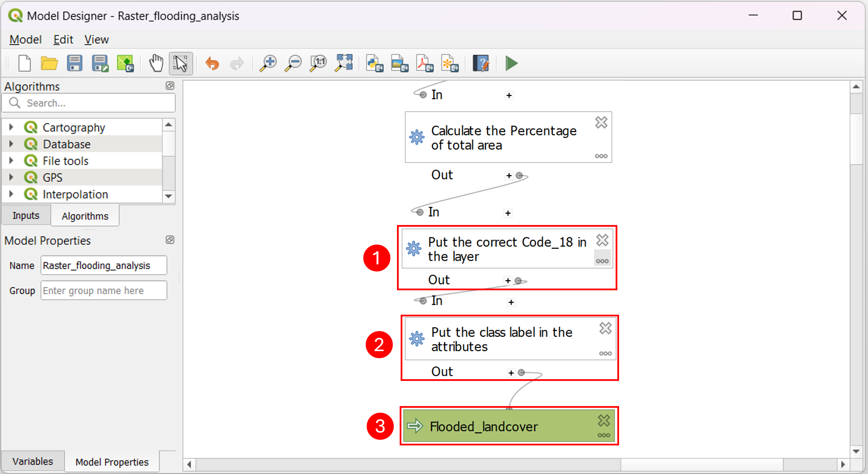The width and height of the screenshot is (868, 474).
Task: Expand In links of Put the class label
Action: point(511,302)
